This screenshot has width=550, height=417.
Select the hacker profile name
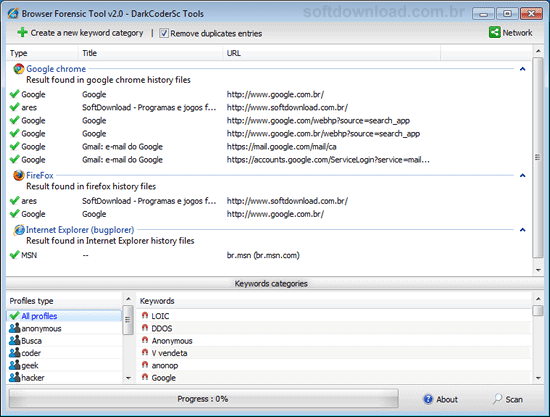point(33,378)
